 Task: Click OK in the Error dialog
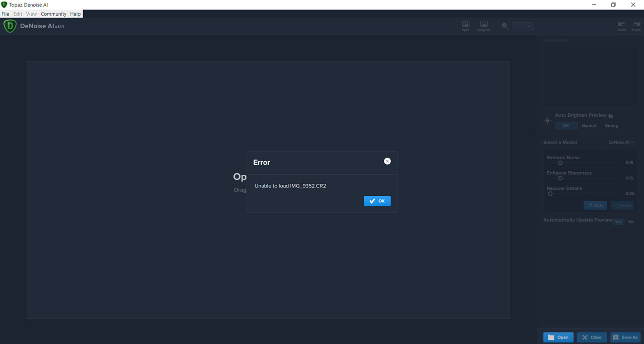(x=377, y=201)
